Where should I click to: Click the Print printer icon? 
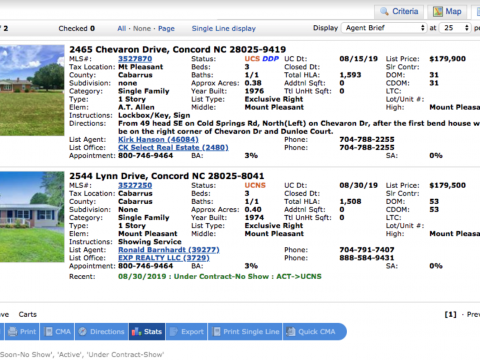13,332
